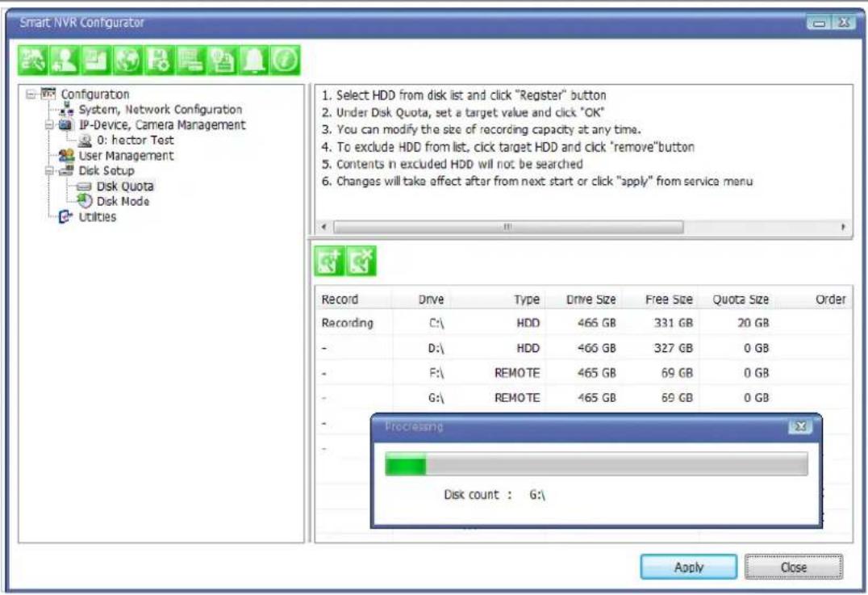
Task: Click the 'Recording' cell in Record column
Action: tap(347, 323)
